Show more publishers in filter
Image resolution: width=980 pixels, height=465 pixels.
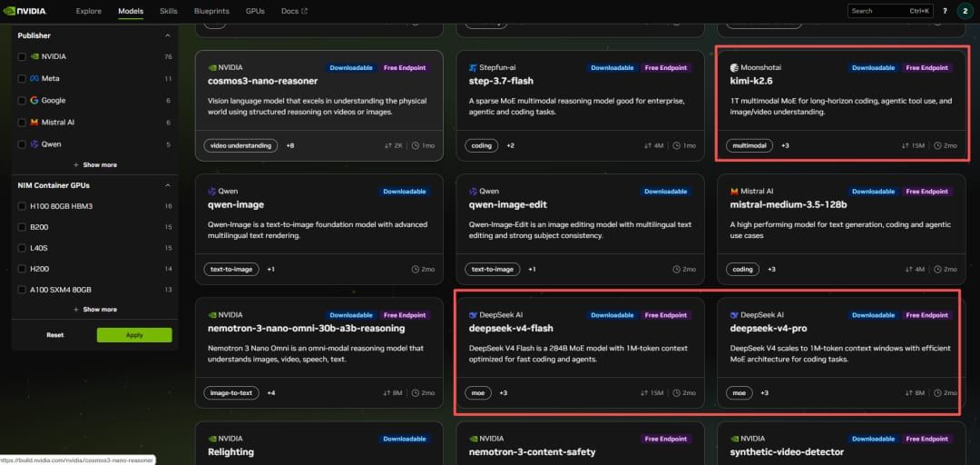[x=95, y=165]
